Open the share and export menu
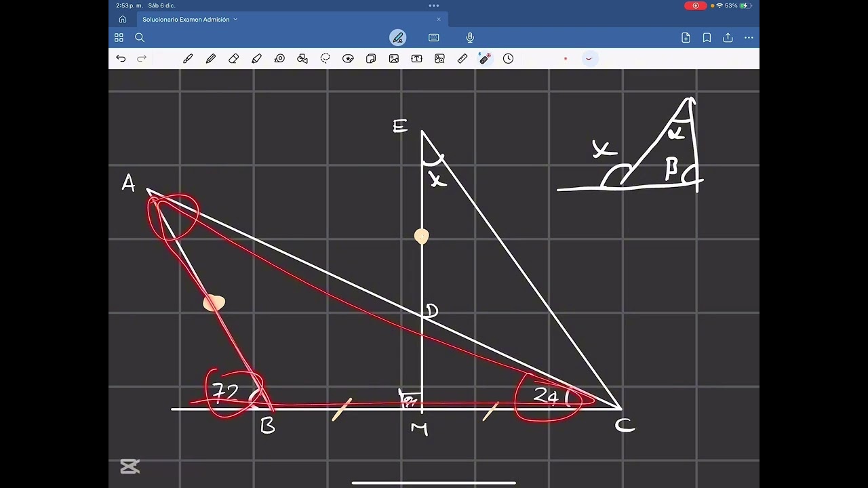This screenshot has width=868, height=488. coord(728,38)
